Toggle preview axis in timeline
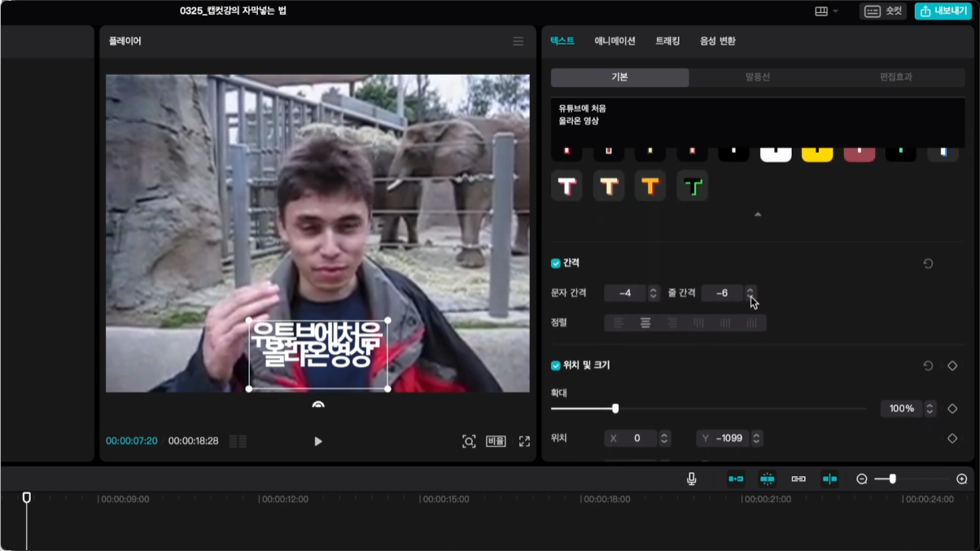 tap(829, 479)
